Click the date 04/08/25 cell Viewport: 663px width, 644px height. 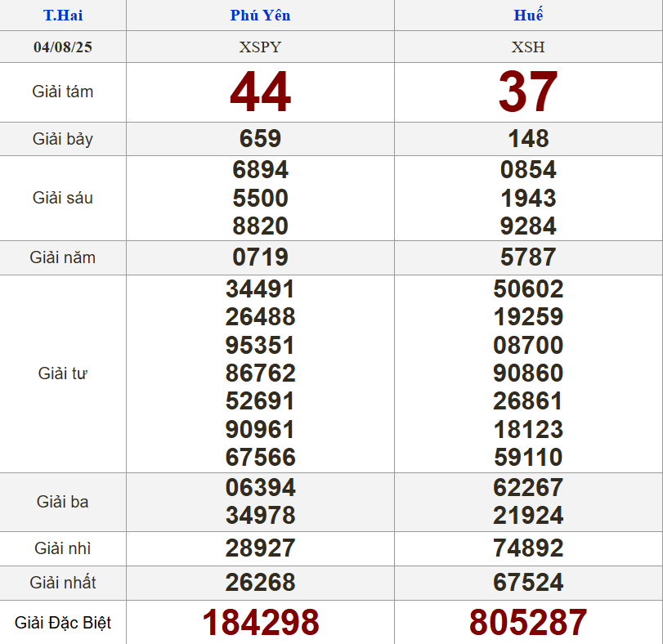click(63, 47)
